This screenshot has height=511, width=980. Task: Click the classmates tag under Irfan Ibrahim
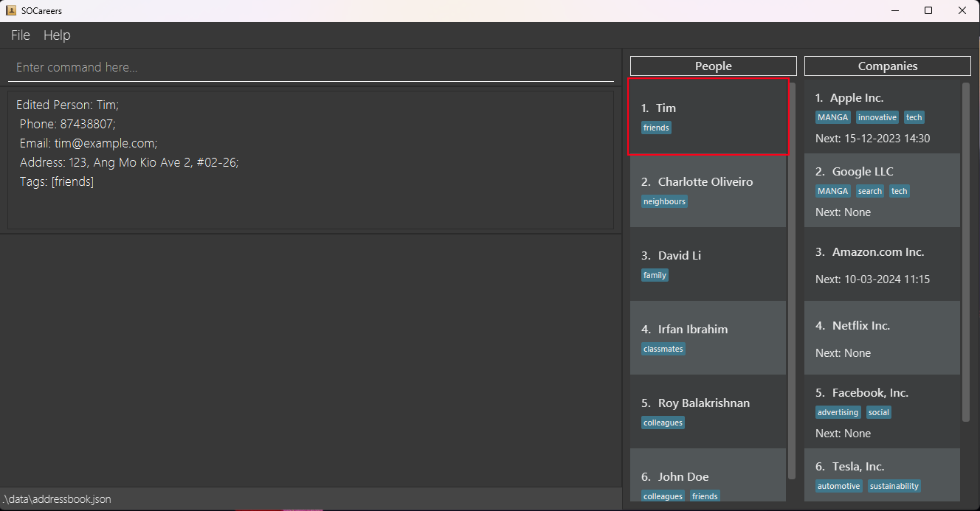point(663,348)
